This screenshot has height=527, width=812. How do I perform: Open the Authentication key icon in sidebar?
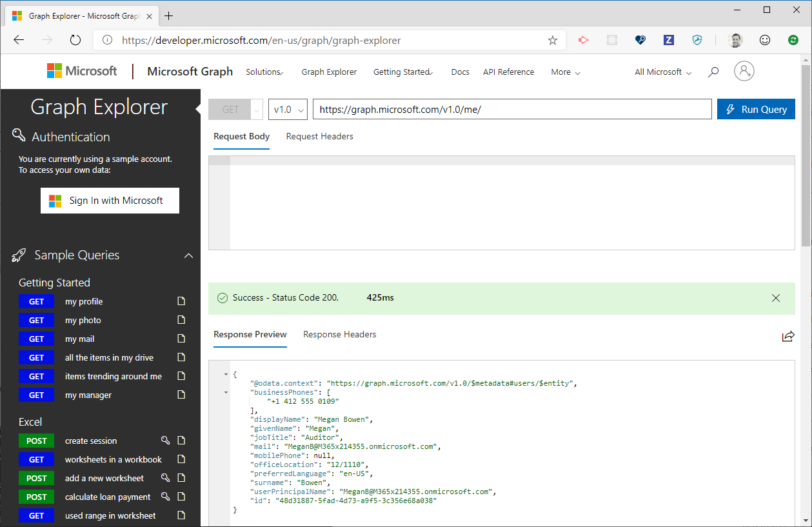click(x=19, y=136)
